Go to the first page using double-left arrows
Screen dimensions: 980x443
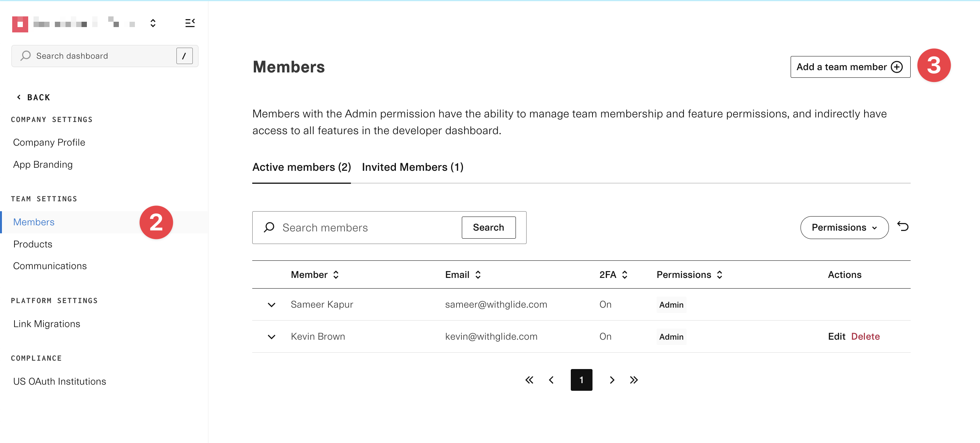(x=529, y=380)
